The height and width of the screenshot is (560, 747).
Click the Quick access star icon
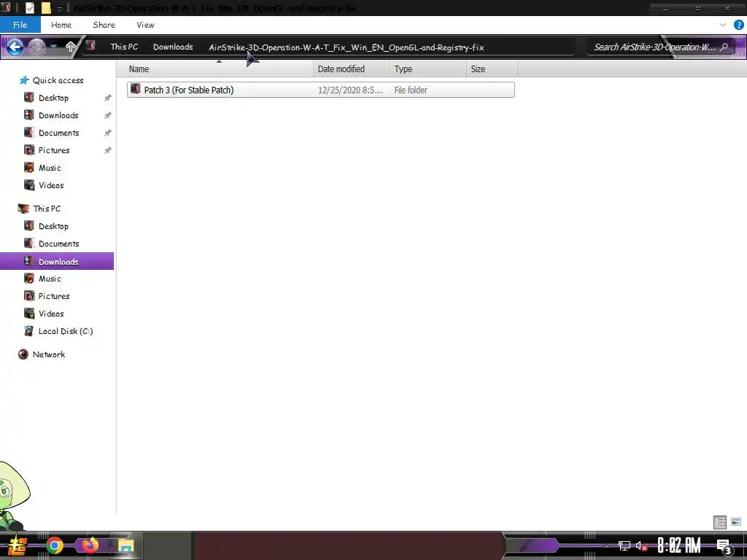(x=24, y=80)
